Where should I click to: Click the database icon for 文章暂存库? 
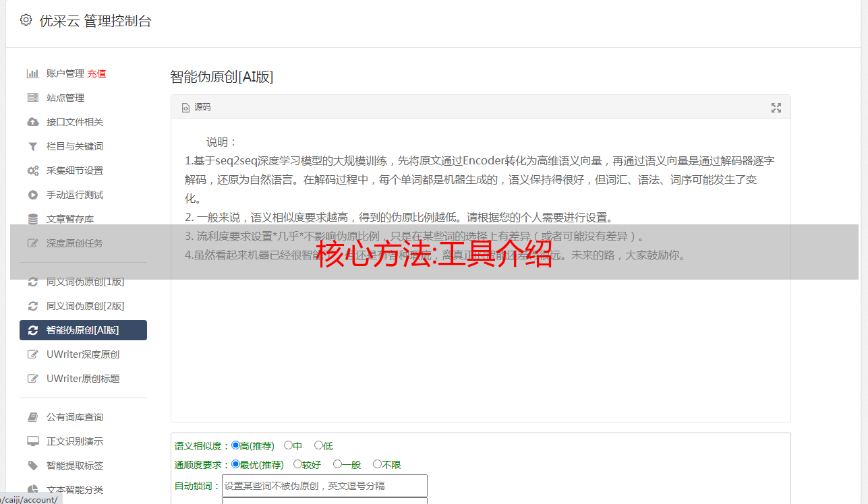[x=32, y=219]
